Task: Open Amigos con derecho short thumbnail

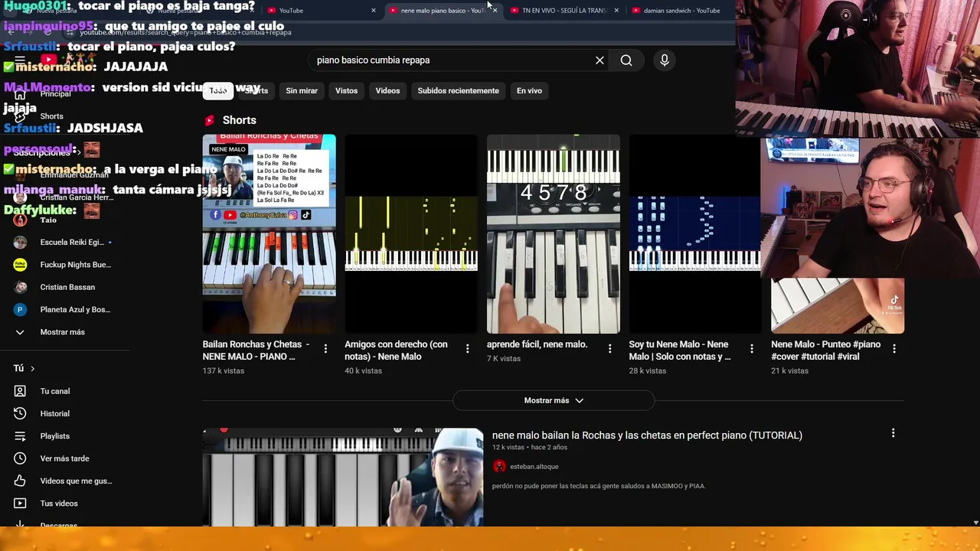Action: click(x=411, y=234)
